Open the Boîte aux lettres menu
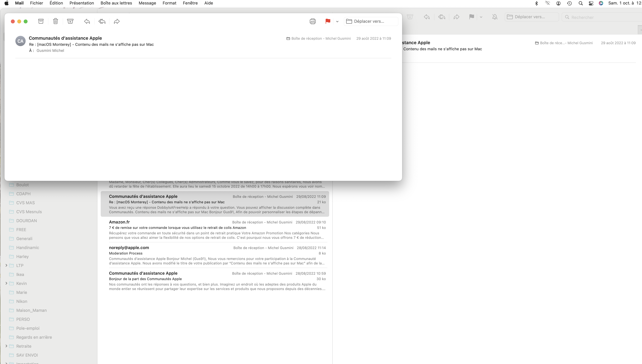The height and width of the screenshot is (364, 642). coord(116,3)
